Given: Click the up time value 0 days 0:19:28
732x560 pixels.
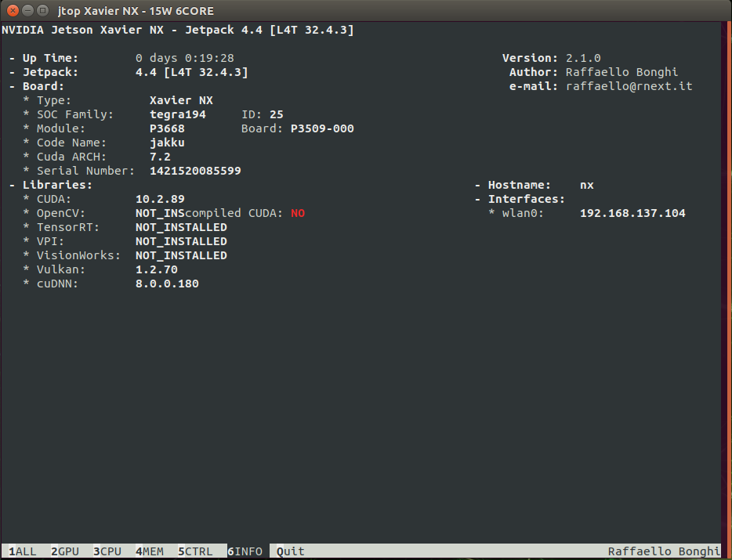Looking at the screenshot, I should pyautogui.click(x=185, y=58).
